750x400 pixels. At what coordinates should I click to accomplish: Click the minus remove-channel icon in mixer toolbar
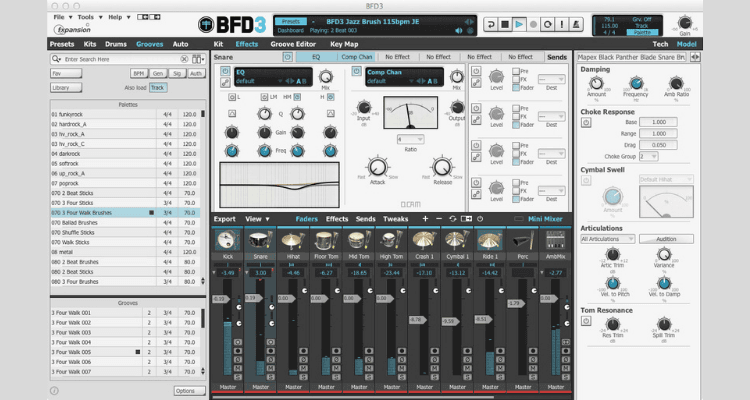(x=439, y=219)
